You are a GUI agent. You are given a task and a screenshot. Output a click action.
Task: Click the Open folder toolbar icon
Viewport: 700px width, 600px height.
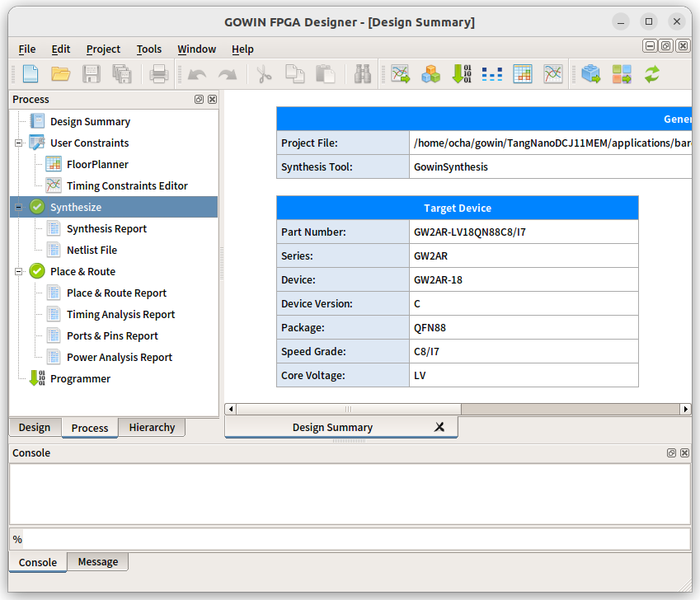(x=60, y=74)
